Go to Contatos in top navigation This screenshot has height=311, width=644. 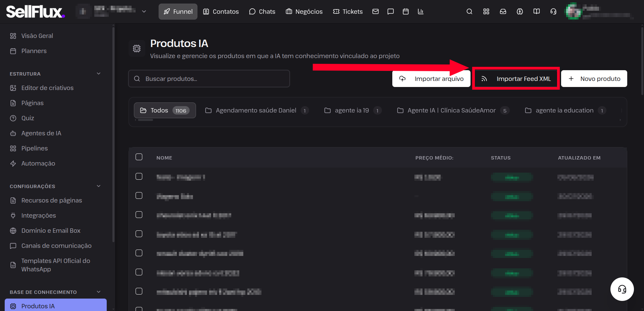221,11
